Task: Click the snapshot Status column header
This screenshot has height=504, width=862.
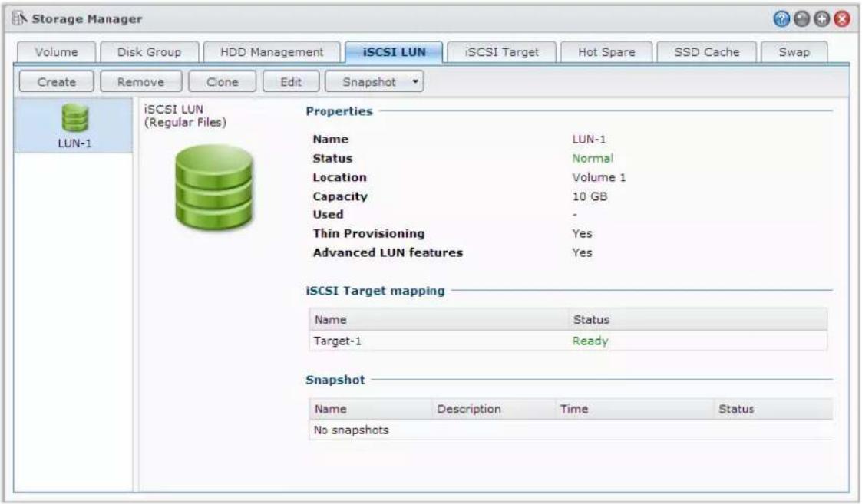Action: 772,409
